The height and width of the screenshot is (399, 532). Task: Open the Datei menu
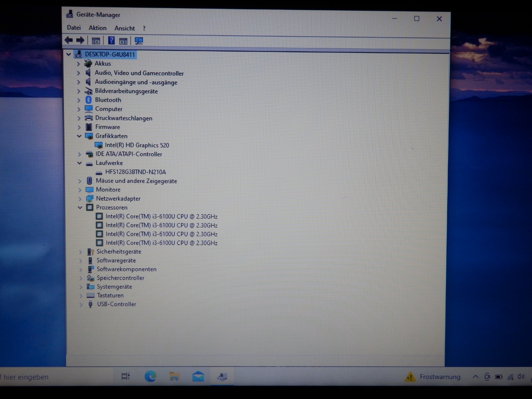74,28
